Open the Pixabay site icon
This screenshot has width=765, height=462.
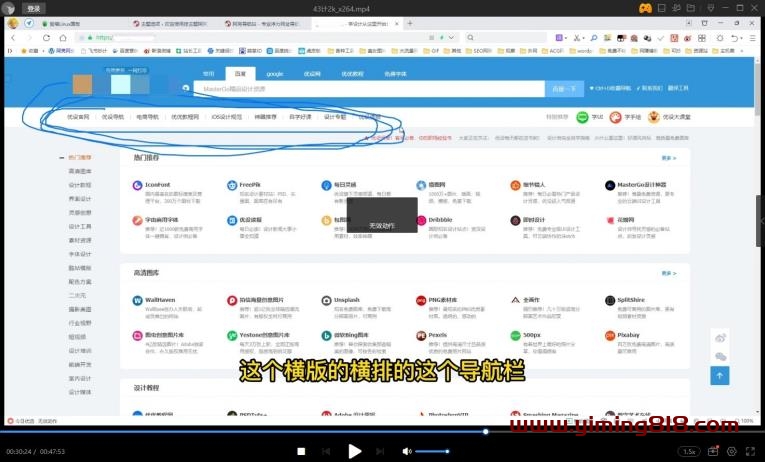[x=610, y=336]
